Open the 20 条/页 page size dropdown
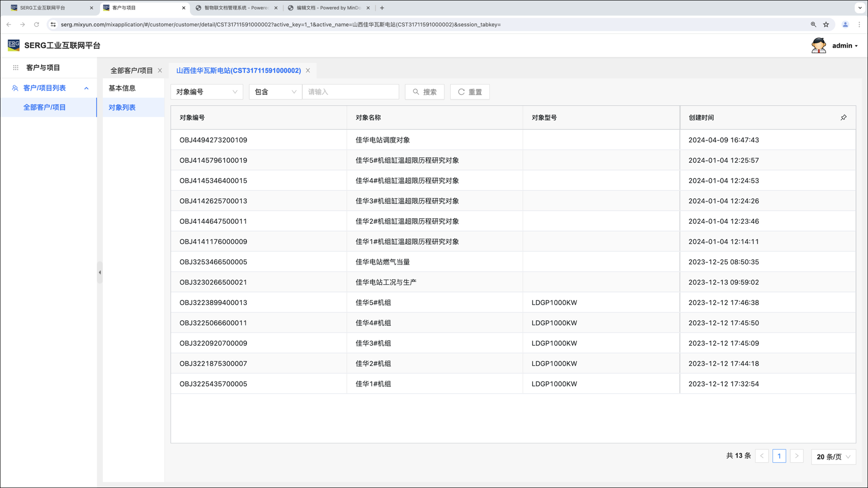Viewport: 868px width, 488px height. pyautogui.click(x=833, y=456)
